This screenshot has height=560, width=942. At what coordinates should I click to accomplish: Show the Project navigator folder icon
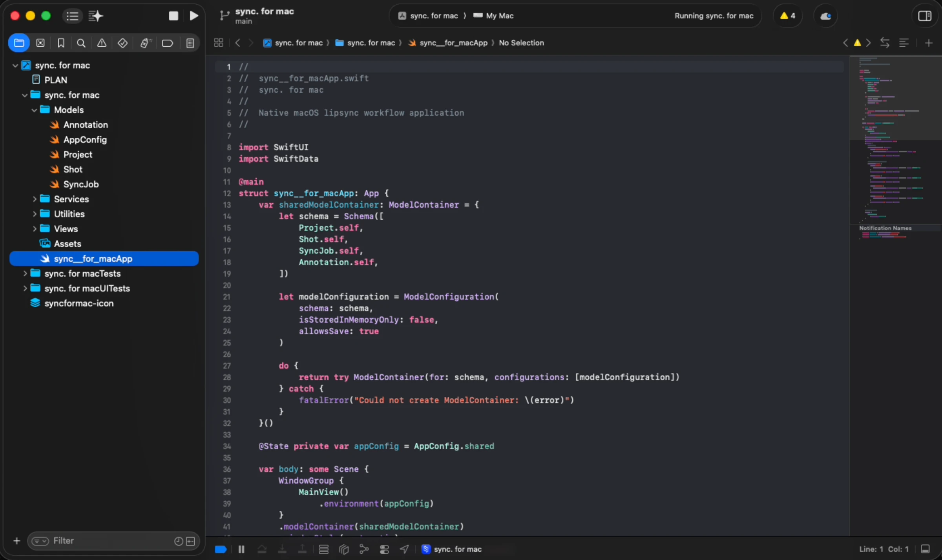coord(19,43)
